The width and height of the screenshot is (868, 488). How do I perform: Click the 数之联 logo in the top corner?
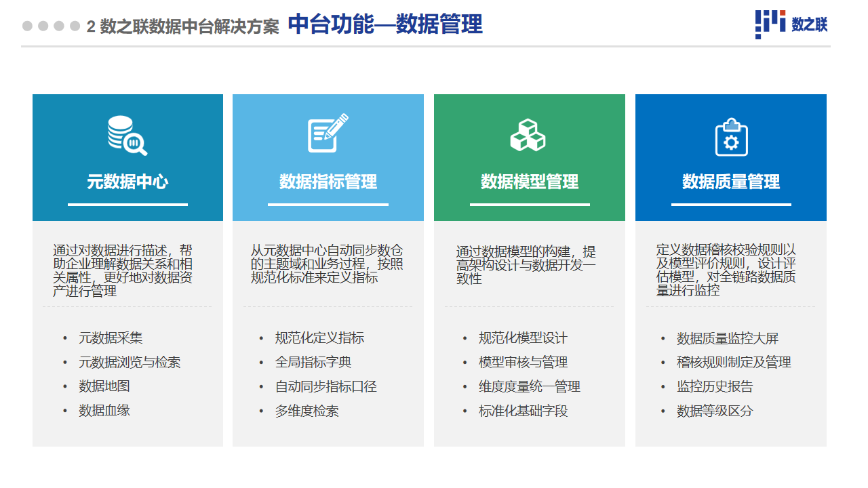tap(791, 24)
